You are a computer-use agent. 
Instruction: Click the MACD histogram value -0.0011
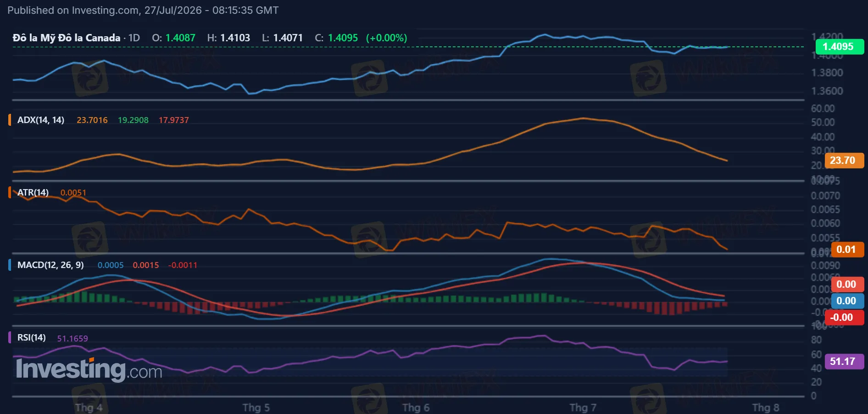[183, 265]
